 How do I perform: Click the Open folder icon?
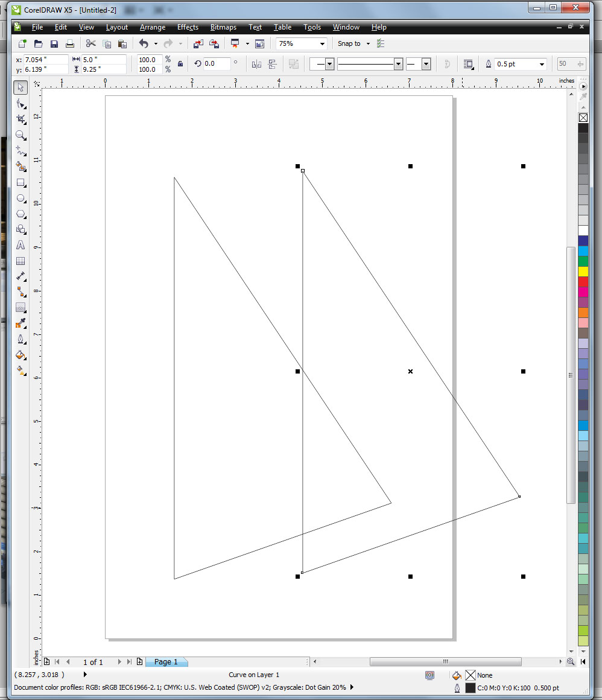click(x=39, y=43)
